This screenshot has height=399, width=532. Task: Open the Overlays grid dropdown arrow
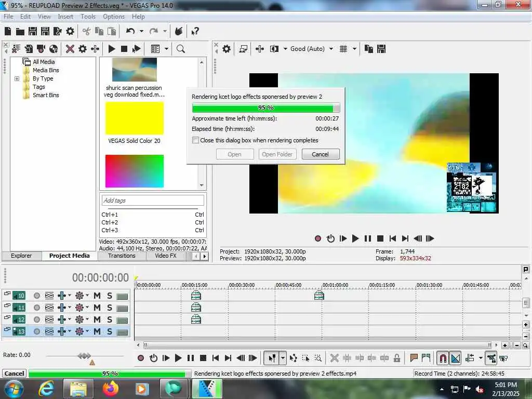tap(354, 49)
